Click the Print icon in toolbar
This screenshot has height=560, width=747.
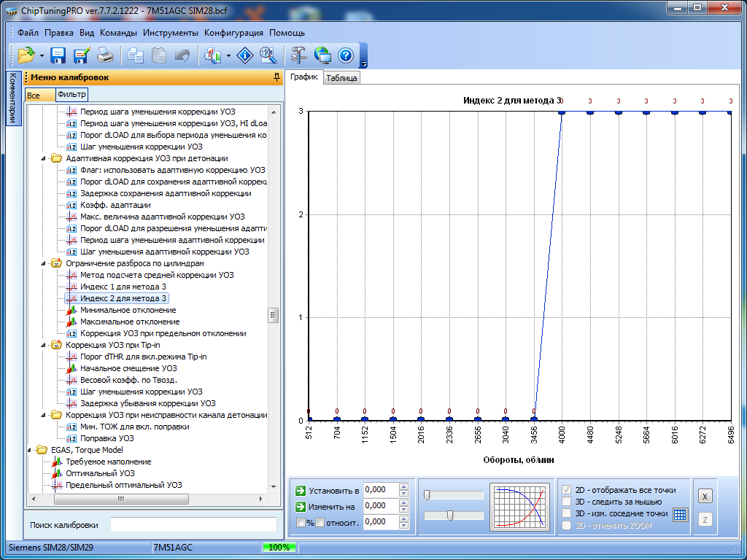(105, 55)
